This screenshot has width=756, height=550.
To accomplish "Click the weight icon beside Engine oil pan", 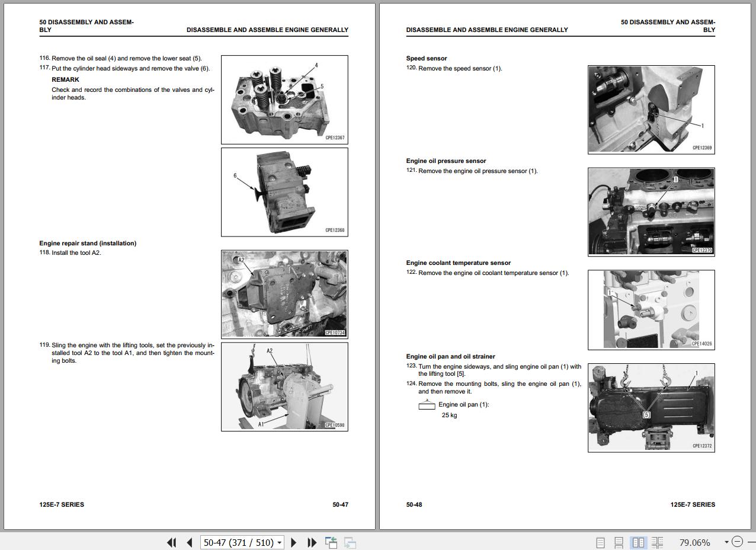I will 427,405.
